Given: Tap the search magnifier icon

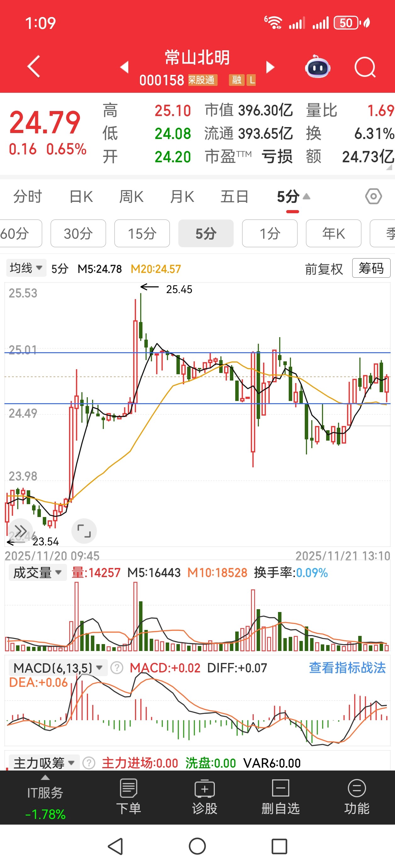Looking at the screenshot, I should pyautogui.click(x=365, y=67).
